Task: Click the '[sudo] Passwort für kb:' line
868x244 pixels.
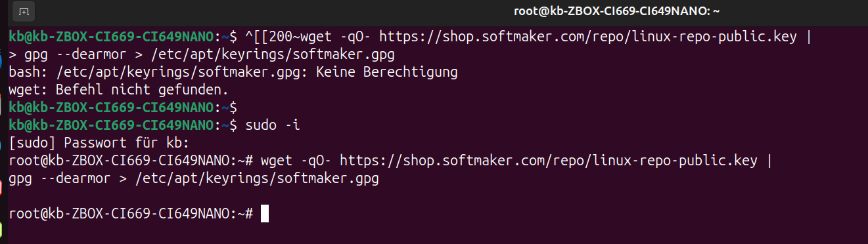Action: 100,143
